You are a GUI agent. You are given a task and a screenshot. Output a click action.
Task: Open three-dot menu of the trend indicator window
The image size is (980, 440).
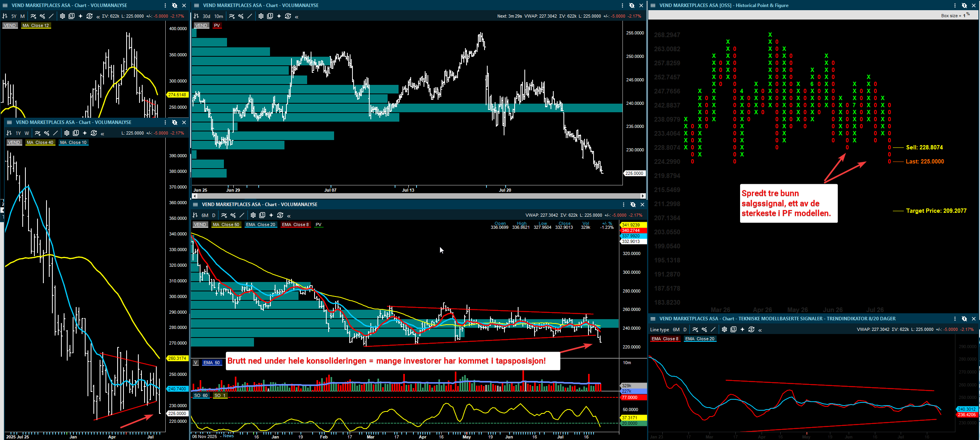[955, 319]
